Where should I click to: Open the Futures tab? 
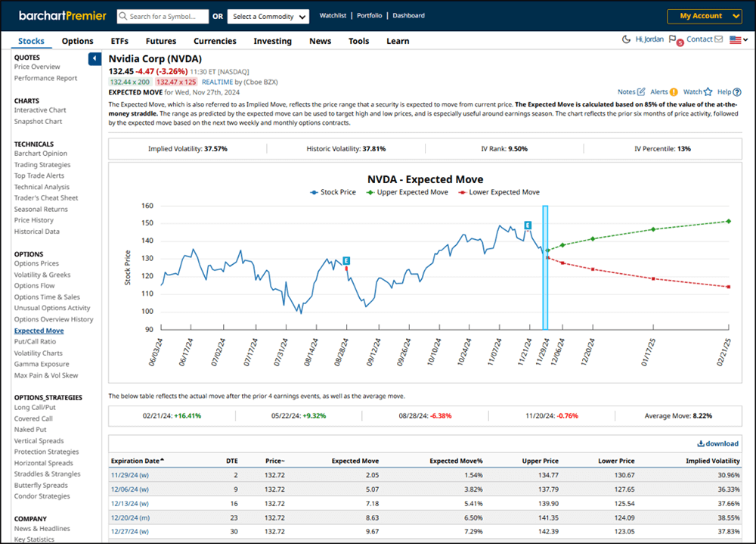coord(161,41)
